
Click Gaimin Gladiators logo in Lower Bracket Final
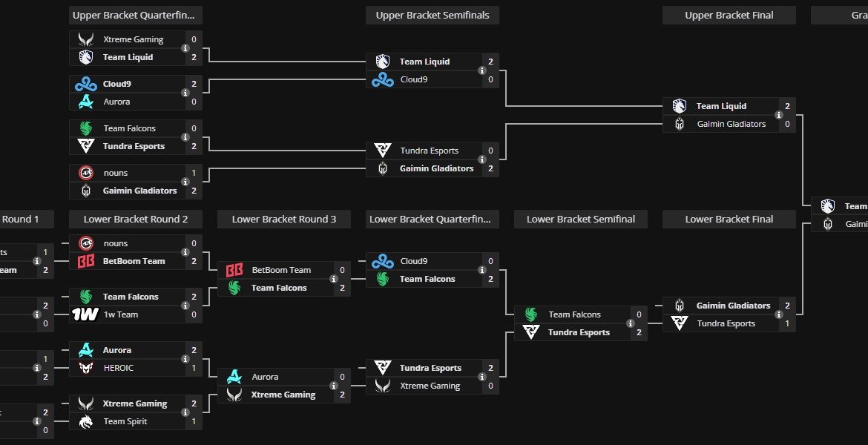[680, 306]
